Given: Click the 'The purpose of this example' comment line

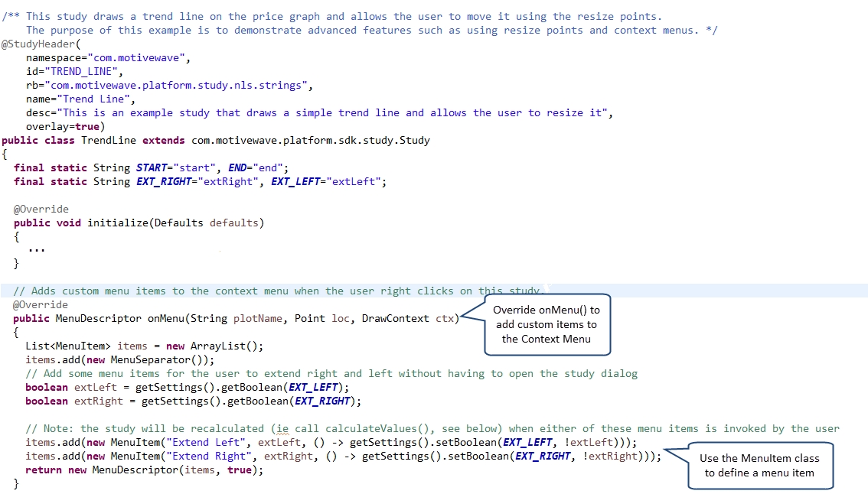Looking at the screenshot, I should (371, 31).
